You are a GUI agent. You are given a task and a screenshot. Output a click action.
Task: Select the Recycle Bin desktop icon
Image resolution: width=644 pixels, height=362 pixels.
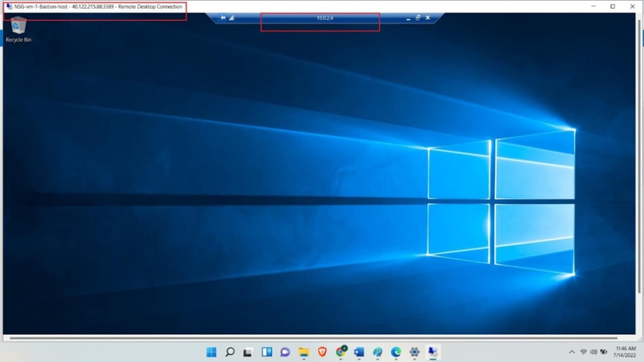pos(18,29)
